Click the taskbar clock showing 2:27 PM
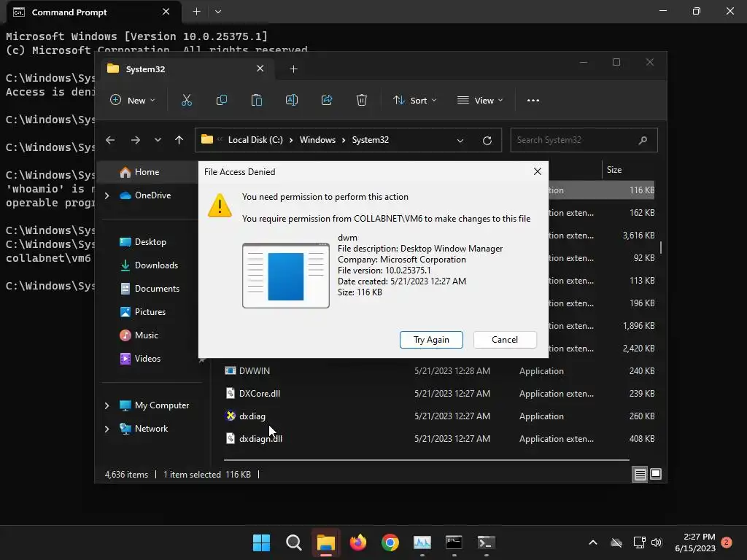 point(695,542)
